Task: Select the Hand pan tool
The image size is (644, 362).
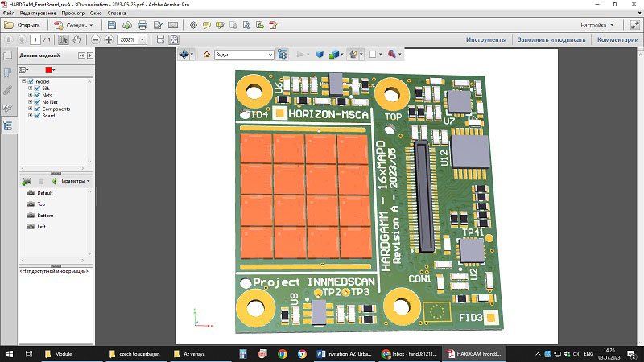Action: pos(78,39)
